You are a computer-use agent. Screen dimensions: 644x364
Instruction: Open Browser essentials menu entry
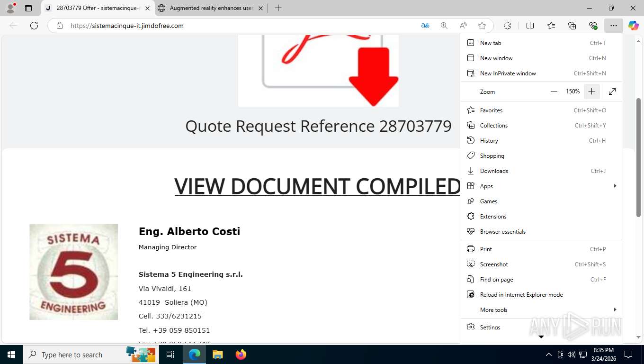coord(541,231)
